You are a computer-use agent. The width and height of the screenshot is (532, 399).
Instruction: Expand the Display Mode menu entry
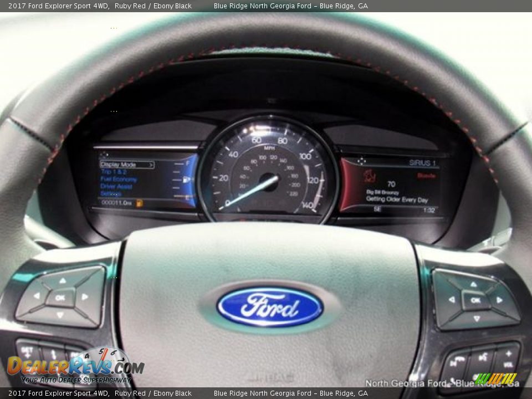pyautogui.click(x=127, y=165)
